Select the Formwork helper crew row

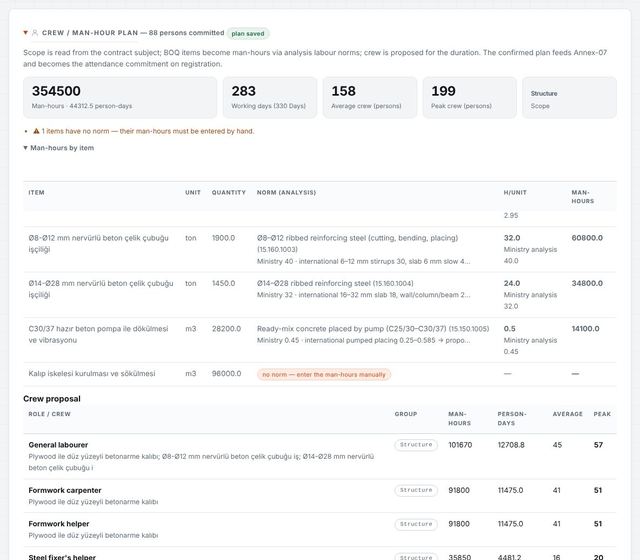(320, 530)
